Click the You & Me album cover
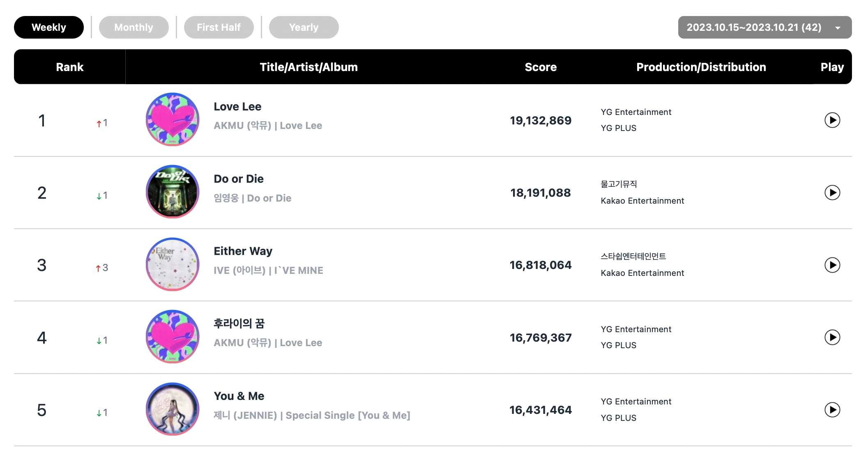The image size is (868, 450). tap(173, 409)
